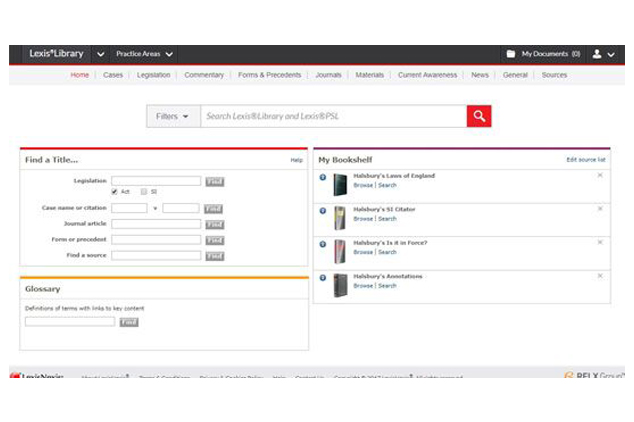Open the My Documents folder icon

pyautogui.click(x=511, y=54)
